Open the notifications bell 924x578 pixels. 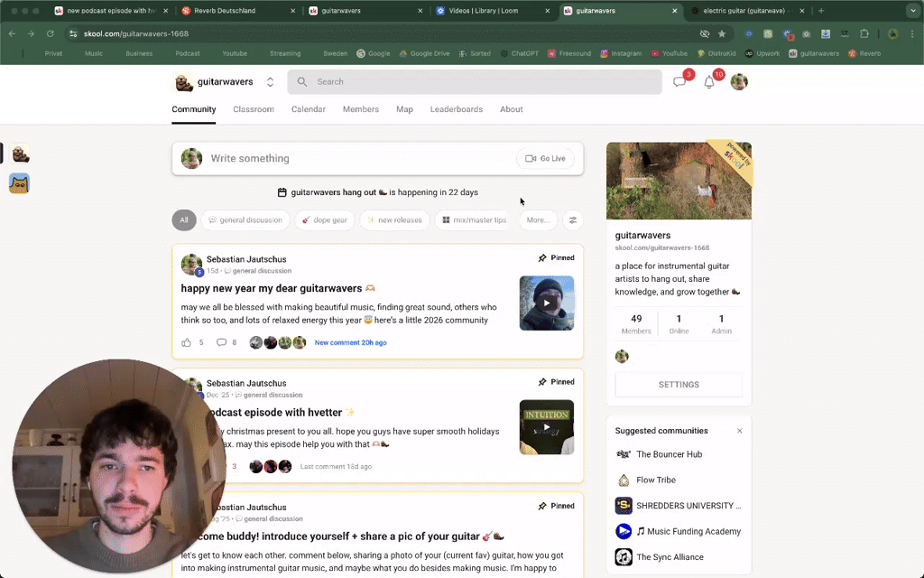coord(709,82)
